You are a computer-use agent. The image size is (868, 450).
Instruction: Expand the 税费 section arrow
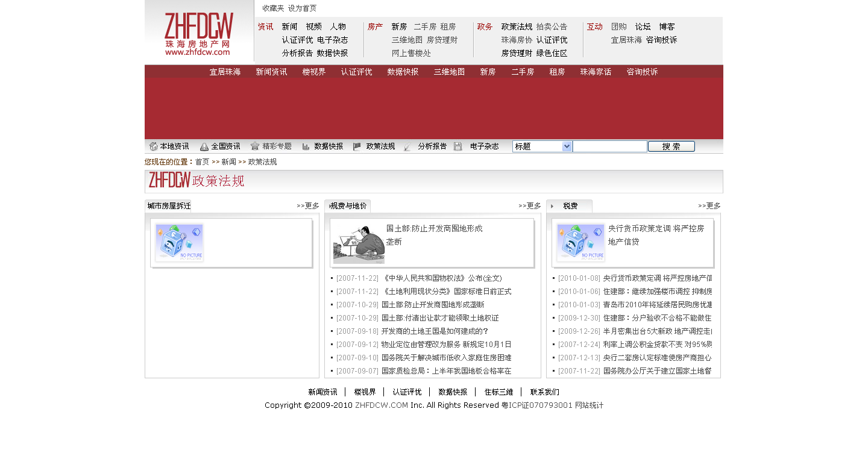click(552, 206)
